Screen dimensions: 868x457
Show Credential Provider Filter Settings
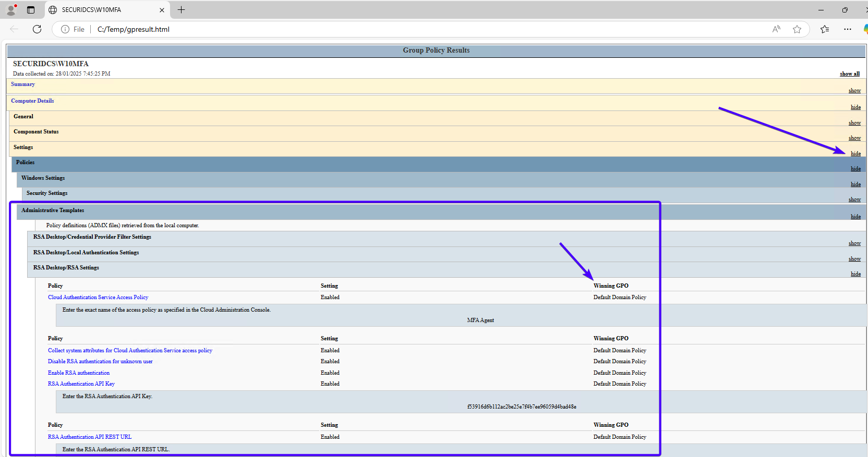[x=854, y=243]
